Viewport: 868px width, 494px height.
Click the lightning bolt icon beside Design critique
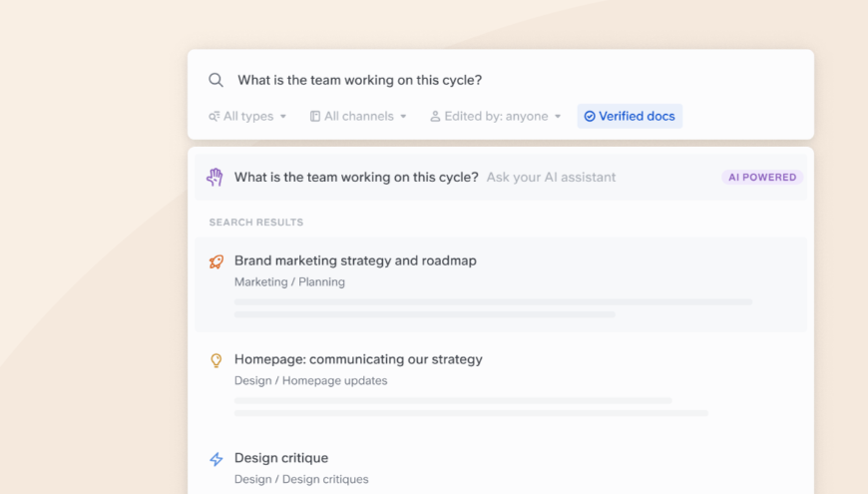tap(217, 459)
